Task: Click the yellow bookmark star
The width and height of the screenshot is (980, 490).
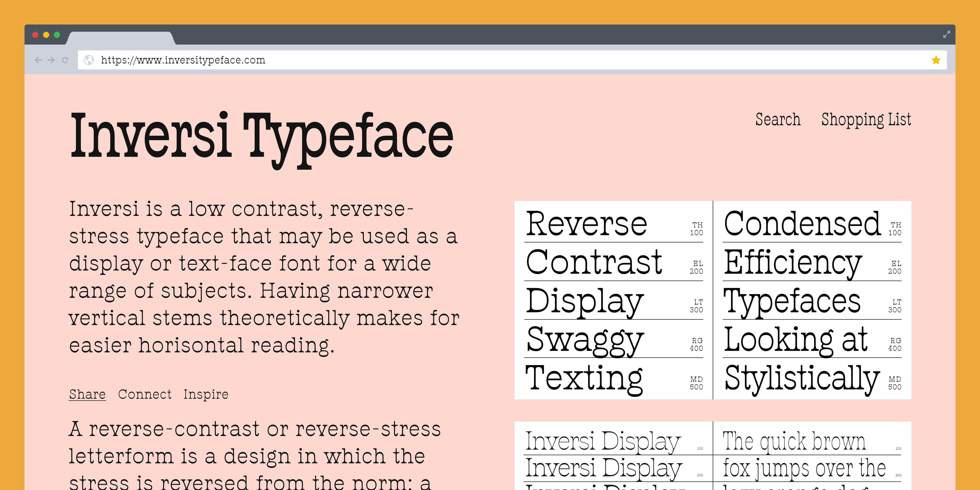Action: point(936,60)
